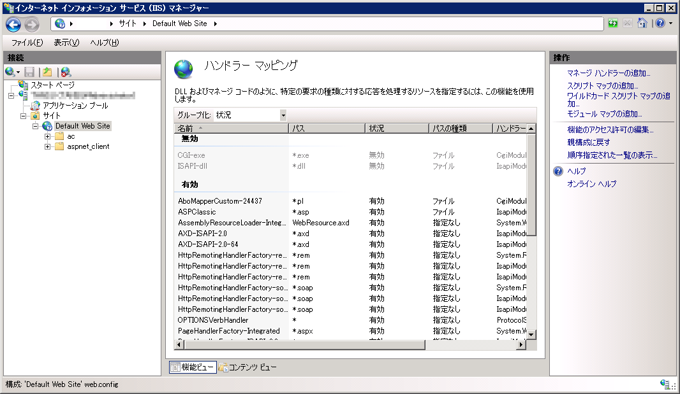Open ヘルプ link in actions pane
This screenshot has height=394, width=680.
click(x=576, y=171)
